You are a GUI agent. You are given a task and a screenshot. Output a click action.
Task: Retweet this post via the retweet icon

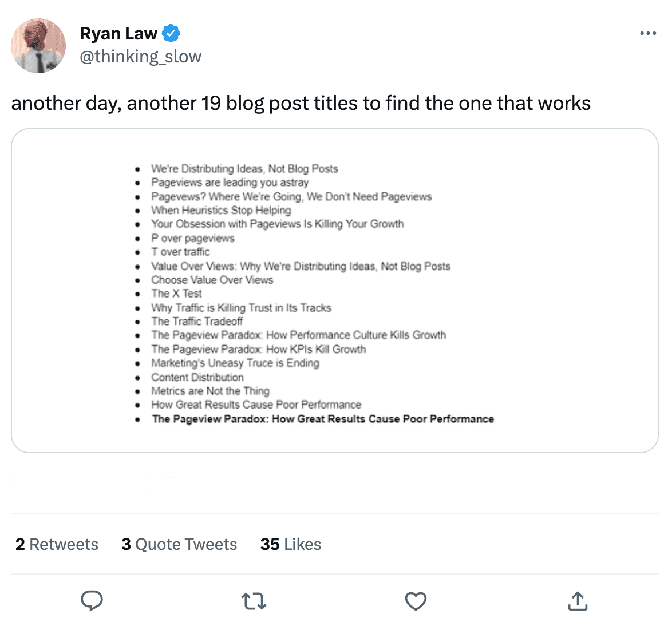click(x=254, y=601)
